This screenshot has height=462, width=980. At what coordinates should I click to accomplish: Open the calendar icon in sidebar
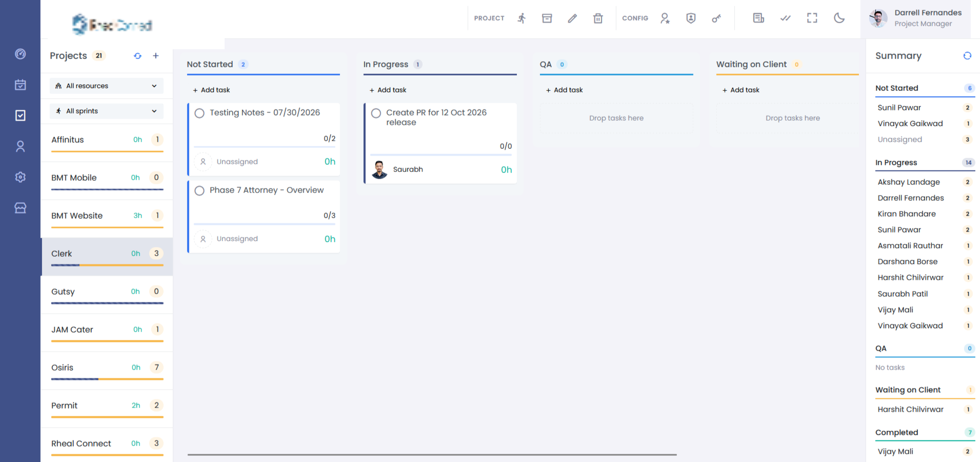coord(21,85)
